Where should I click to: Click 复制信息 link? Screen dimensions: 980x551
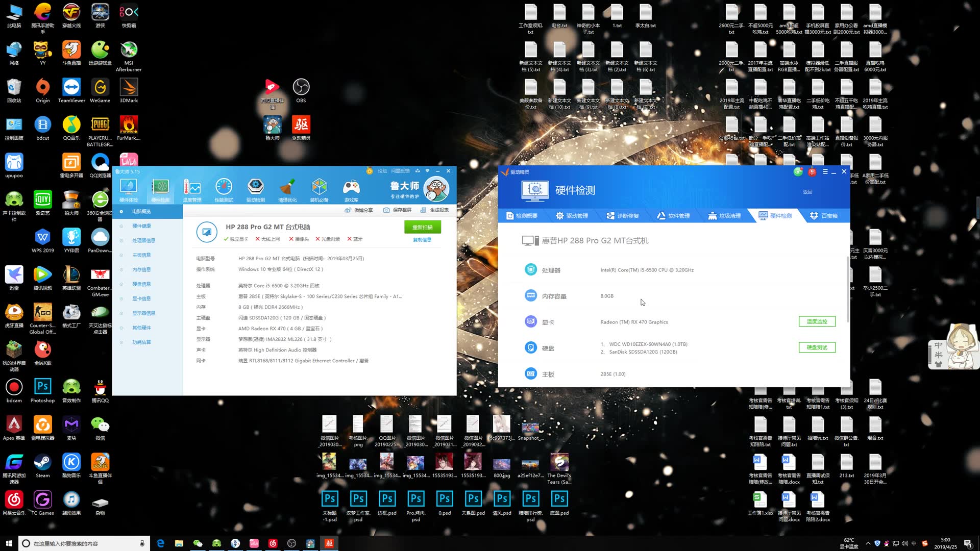[x=422, y=240]
